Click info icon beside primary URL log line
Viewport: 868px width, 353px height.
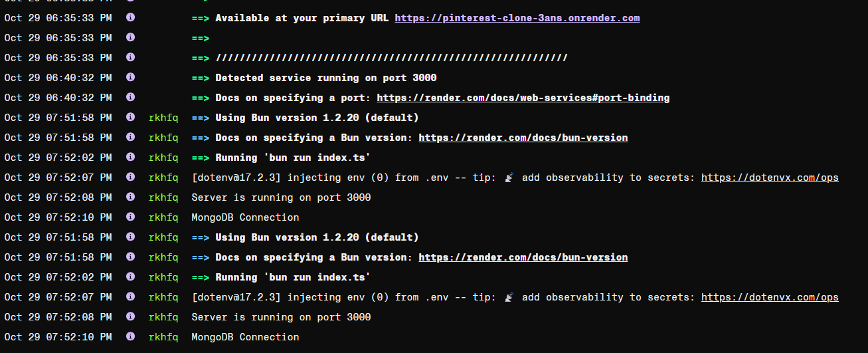click(130, 18)
